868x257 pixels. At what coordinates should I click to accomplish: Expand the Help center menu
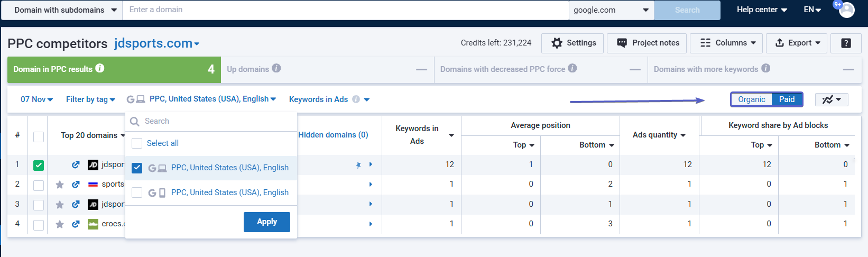pos(762,10)
